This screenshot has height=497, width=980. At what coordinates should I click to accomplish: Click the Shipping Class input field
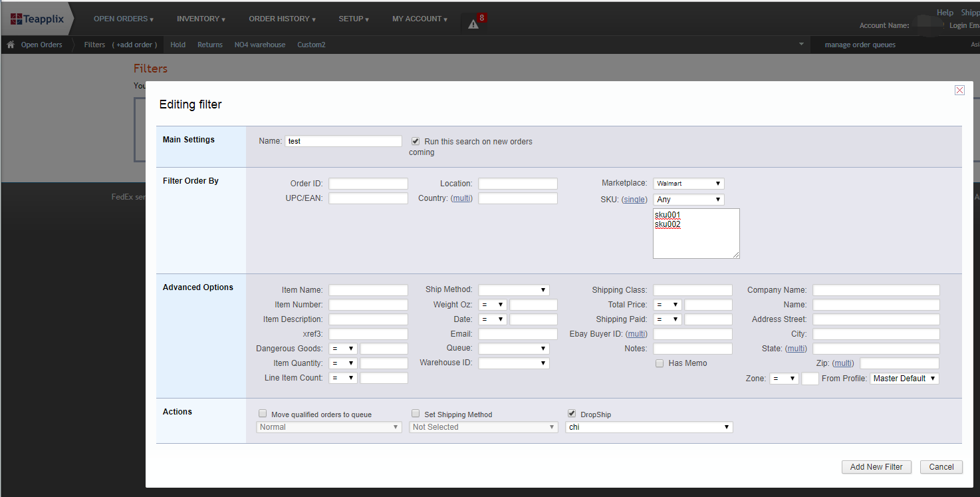(x=693, y=290)
